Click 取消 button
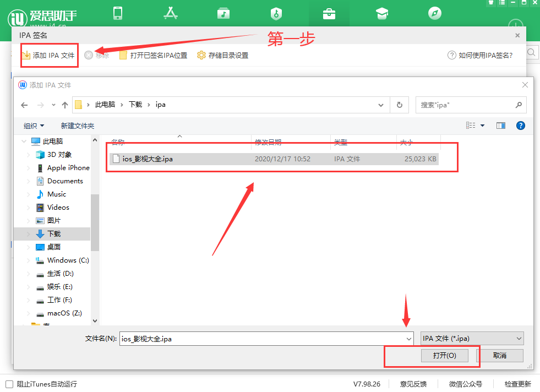The image size is (540, 392). pyautogui.click(x=500, y=356)
